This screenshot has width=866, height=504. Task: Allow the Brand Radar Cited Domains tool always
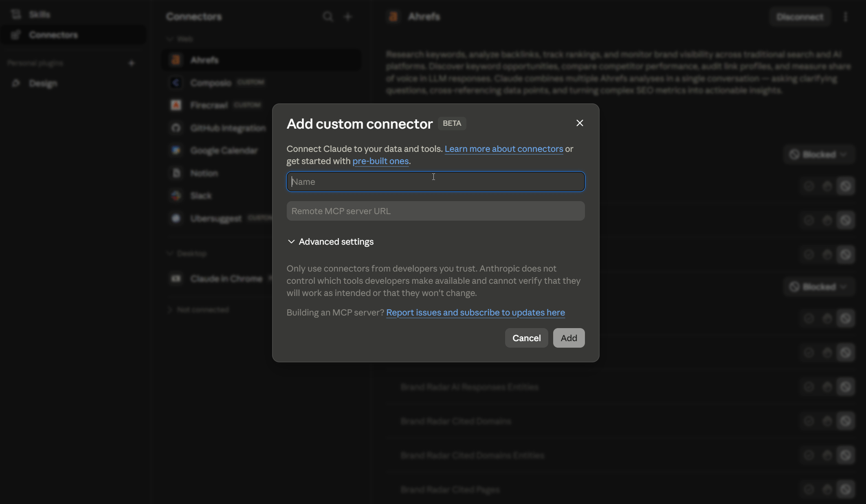point(809,421)
